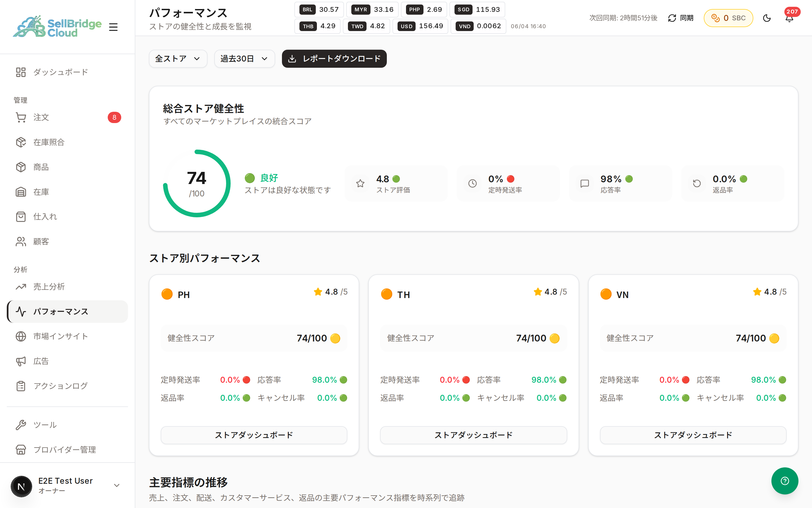
Task: Click the 次回同期: 2時間51分後 text
Action: [x=623, y=18]
